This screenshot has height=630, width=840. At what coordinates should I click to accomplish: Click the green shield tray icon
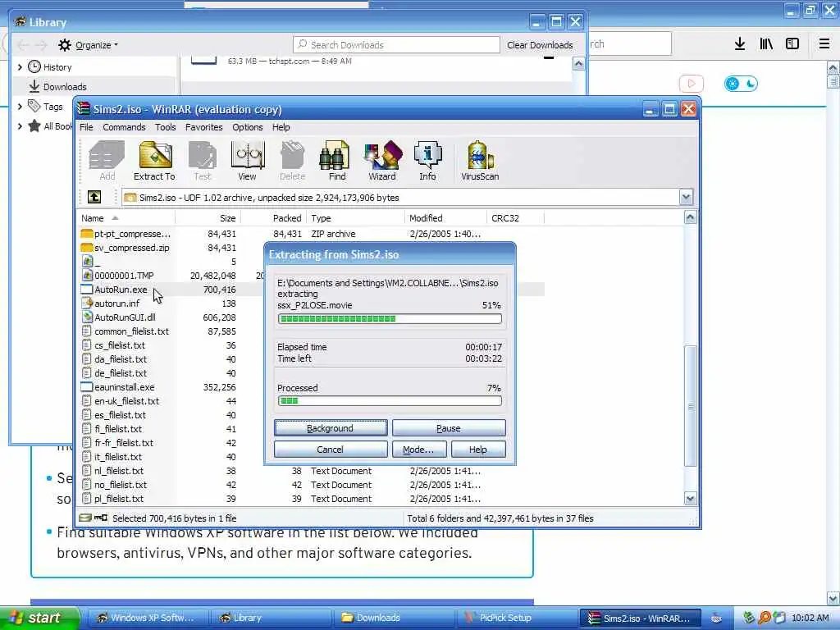pos(749,618)
